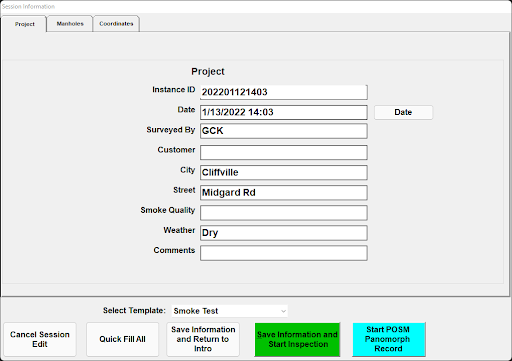Click the Select Template label

[134, 311]
